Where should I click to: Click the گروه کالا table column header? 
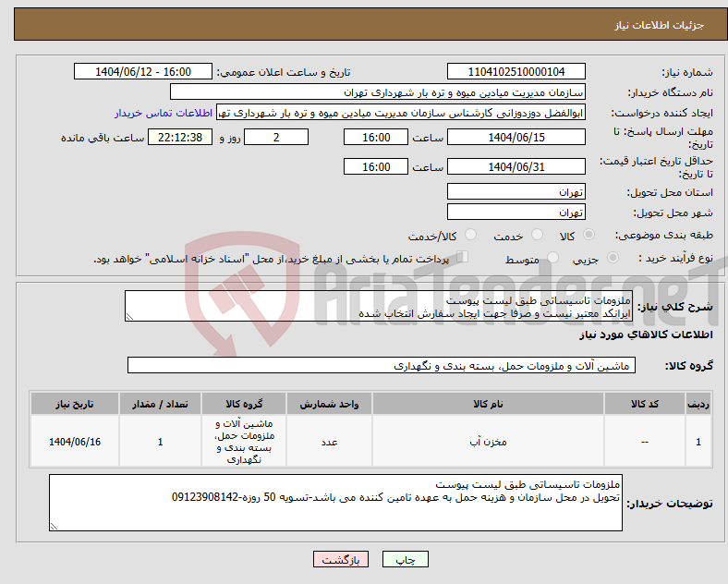point(244,404)
